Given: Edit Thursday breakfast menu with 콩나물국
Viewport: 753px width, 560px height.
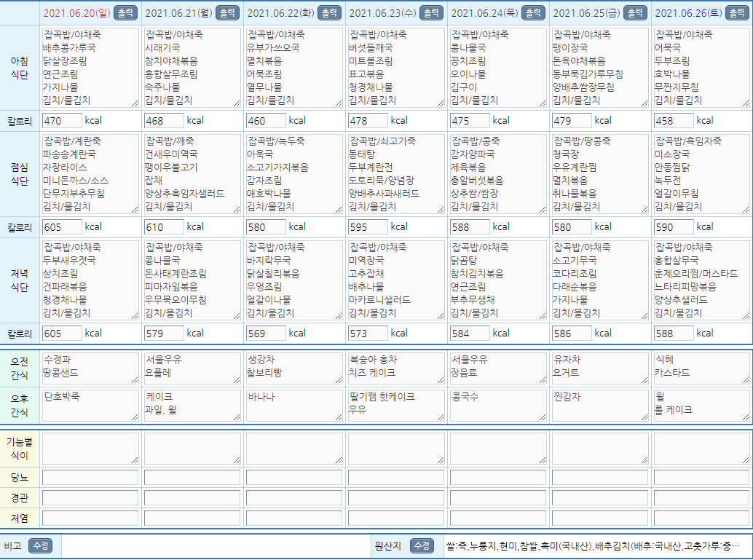Looking at the screenshot, I should (x=498, y=68).
